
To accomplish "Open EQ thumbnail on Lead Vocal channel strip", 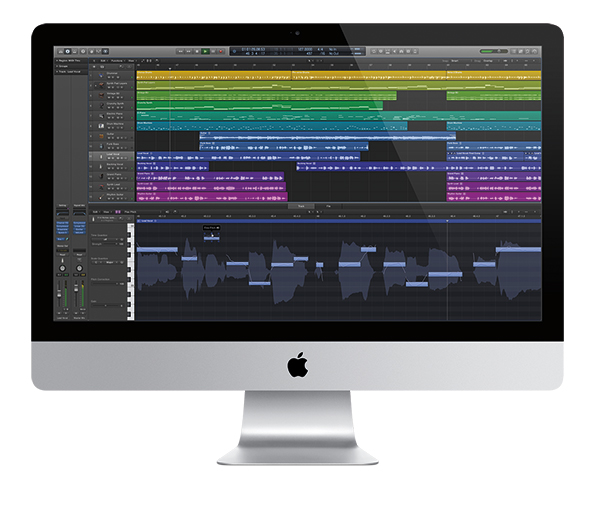I will coord(62,213).
